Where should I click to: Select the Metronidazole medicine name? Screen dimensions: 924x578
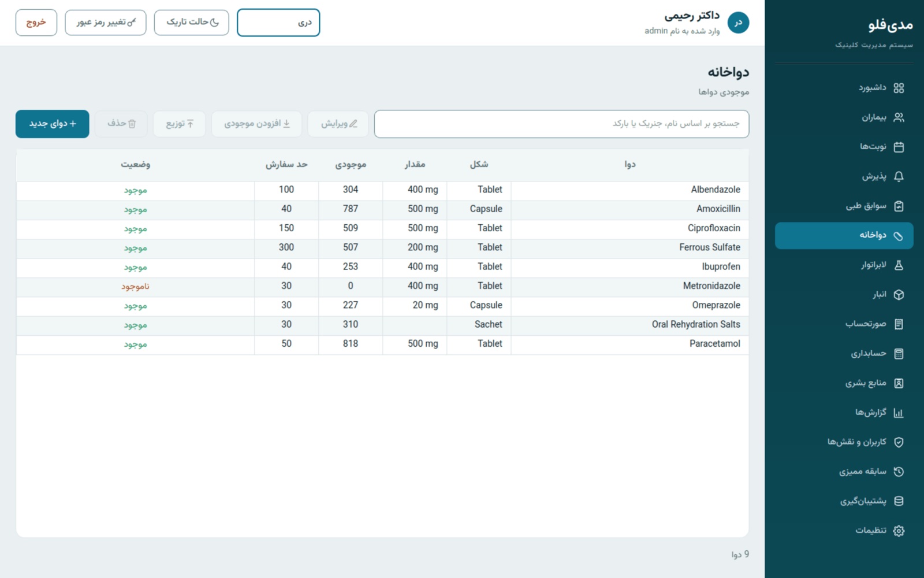(711, 286)
